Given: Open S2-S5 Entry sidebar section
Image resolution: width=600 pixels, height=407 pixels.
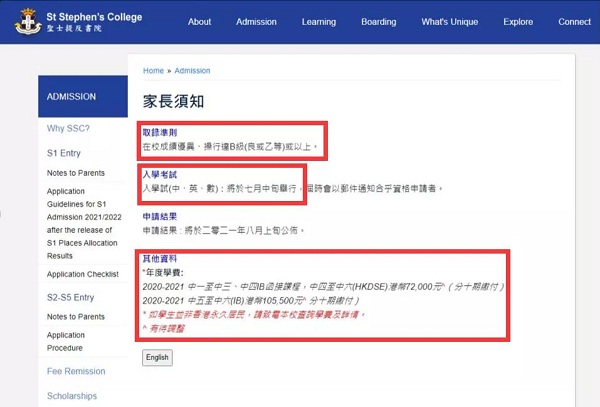Looking at the screenshot, I should coord(70,298).
